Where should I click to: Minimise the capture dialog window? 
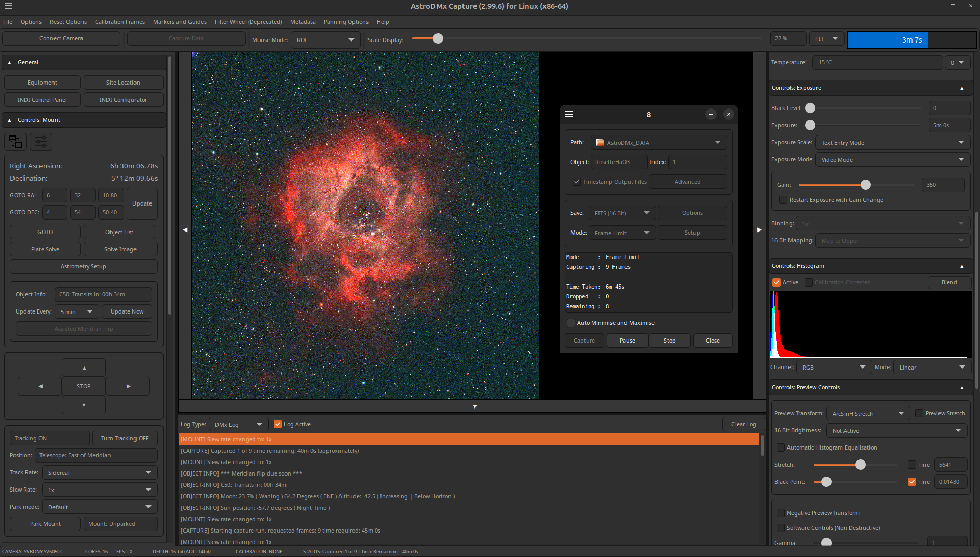click(x=711, y=114)
